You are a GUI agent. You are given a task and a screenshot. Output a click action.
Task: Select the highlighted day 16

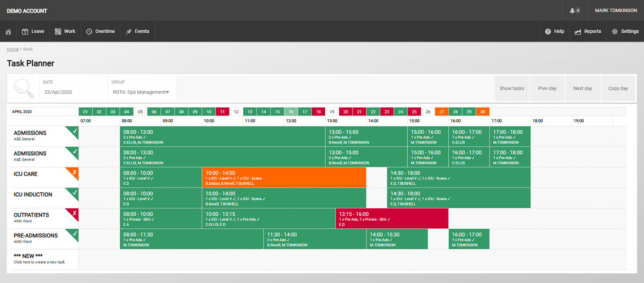click(x=291, y=112)
